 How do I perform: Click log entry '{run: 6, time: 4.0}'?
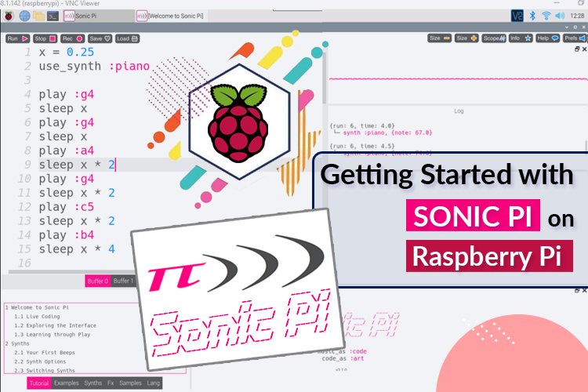pyautogui.click(x=362, y=125)
